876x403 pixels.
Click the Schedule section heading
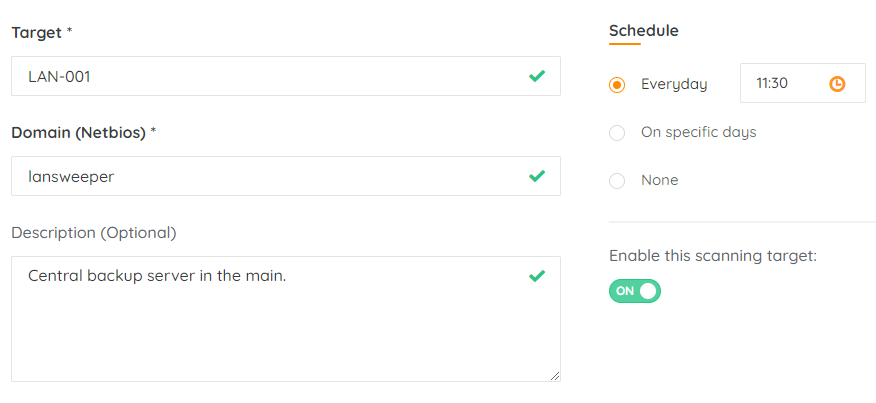click(x=643, y=31)
